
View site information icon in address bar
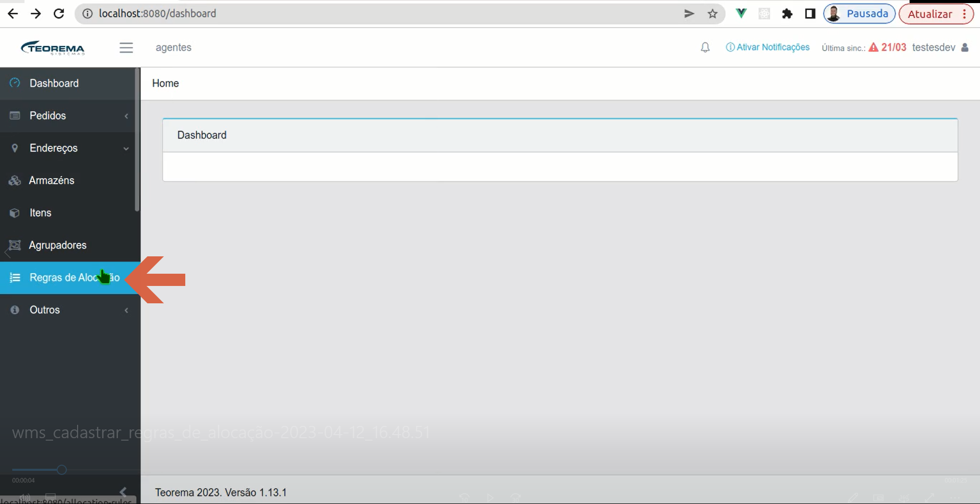(x=87, y=14)
